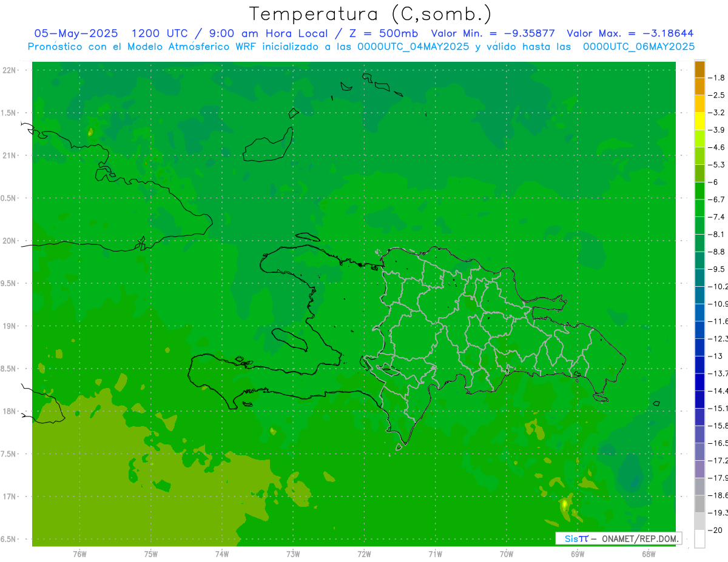Click the '75W' longitude label
This screenshot has width=728, height=562.
pos(150,555)
